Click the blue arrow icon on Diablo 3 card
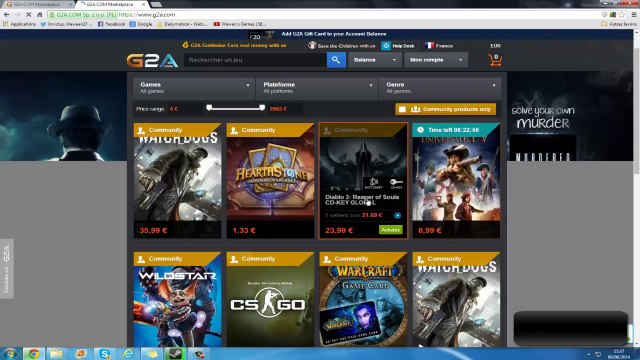The image size is (640, 360). [397, 215]
